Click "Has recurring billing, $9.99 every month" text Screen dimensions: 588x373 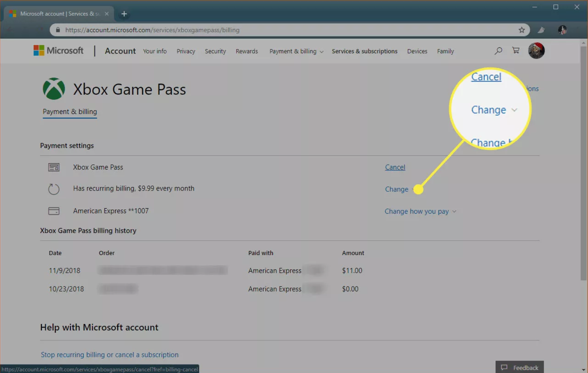pyautogui.click(x=134, y=189)
